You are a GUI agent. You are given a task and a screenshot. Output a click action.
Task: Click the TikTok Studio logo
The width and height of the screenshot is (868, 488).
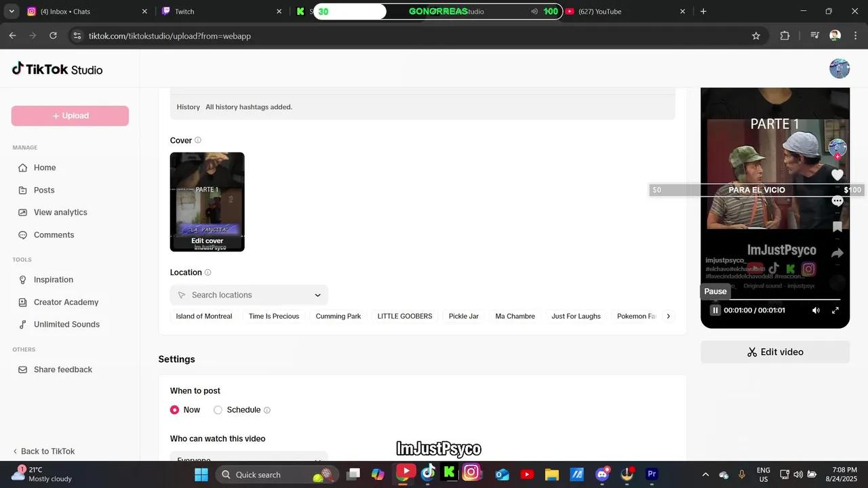click(x=58, y=69)
